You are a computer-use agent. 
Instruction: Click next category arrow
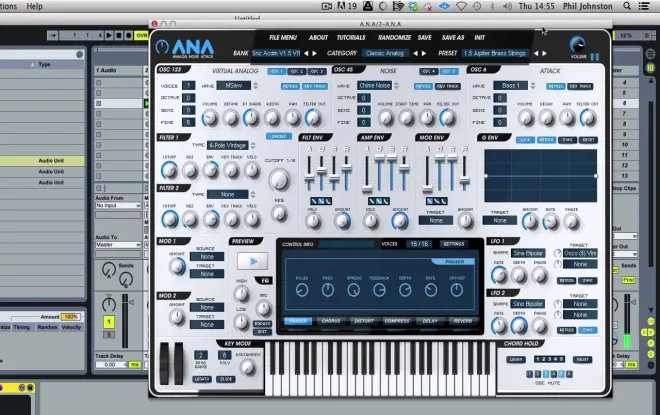pos(424,53)
